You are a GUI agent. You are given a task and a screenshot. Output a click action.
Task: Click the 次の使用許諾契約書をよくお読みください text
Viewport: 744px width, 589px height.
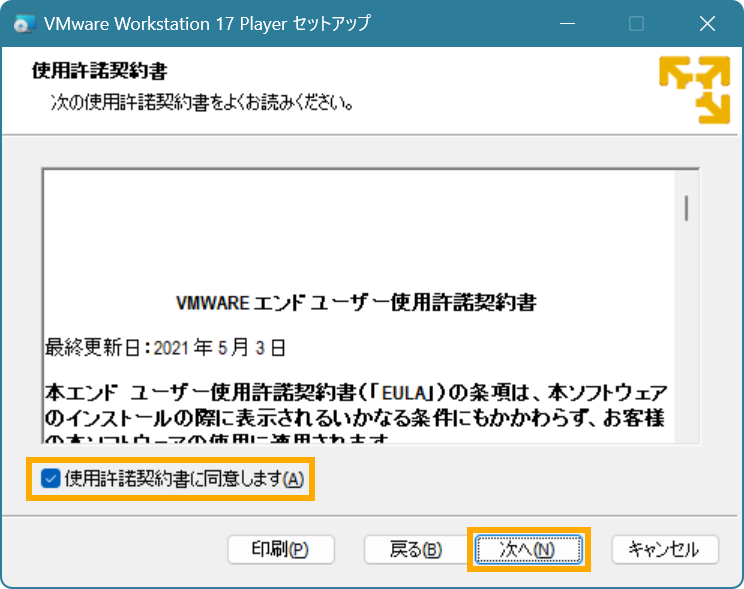point(202,102)
